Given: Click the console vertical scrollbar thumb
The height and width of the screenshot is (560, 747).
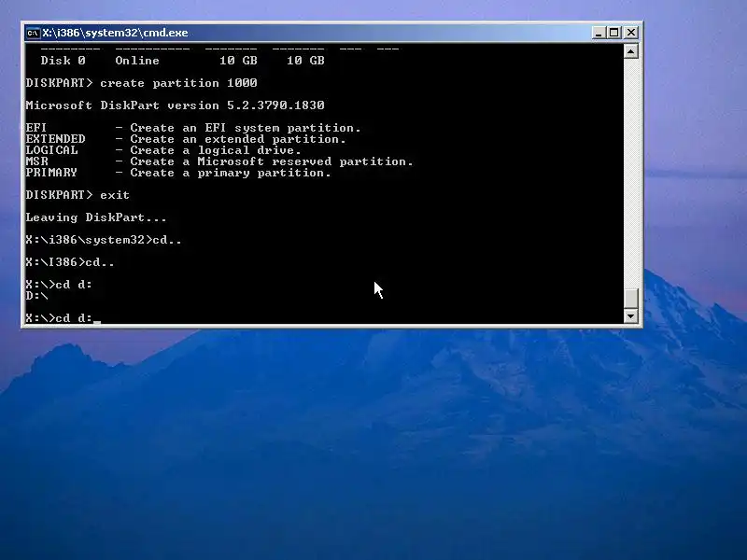Looking at the screenshot, I should click(x=631, y=299).
